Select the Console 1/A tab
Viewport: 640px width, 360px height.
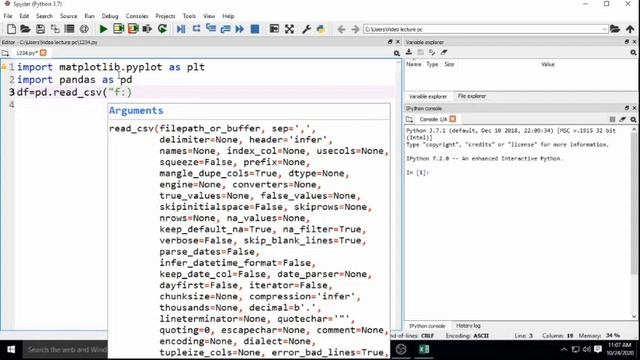pos(433,119)
